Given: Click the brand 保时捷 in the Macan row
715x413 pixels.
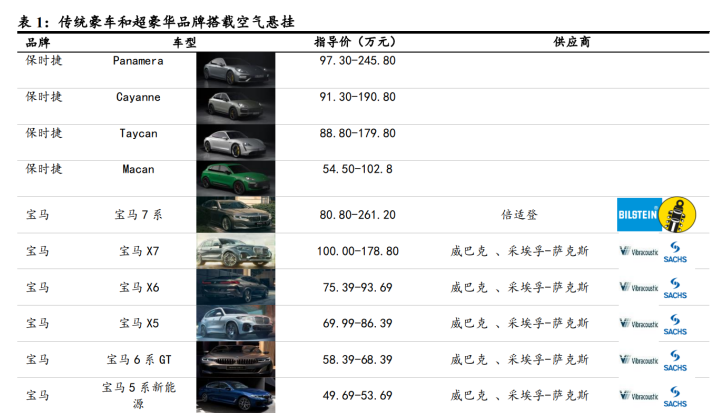Looking at the screenshot, I should (44, 169).
